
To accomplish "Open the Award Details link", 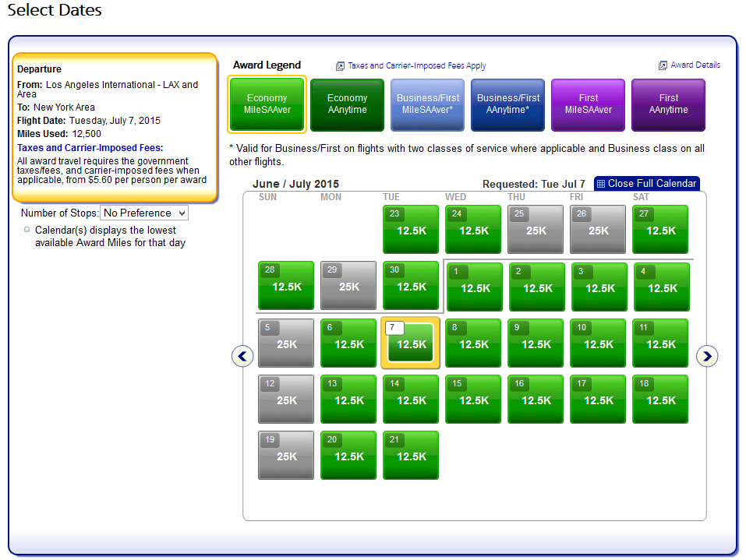I will pos(695,65).
